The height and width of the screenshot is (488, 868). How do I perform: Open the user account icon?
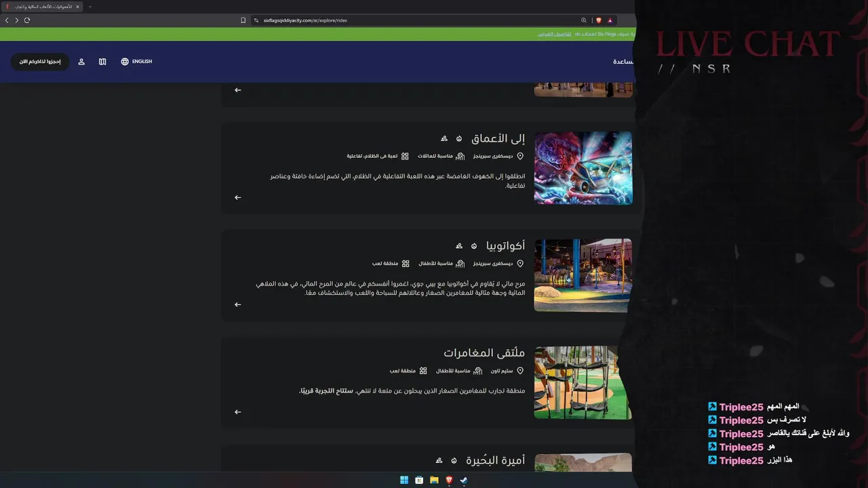[x=81, y=62]
